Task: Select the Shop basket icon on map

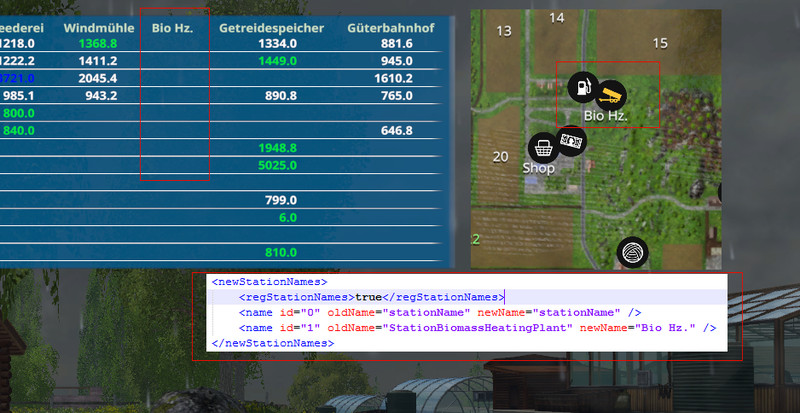Action: click(542, 148)
